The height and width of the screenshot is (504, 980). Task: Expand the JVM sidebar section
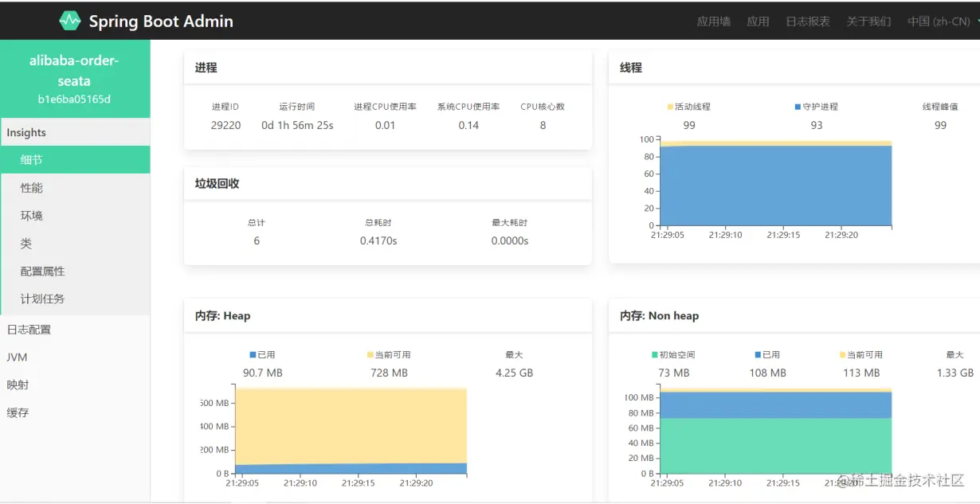click(75, 357)
